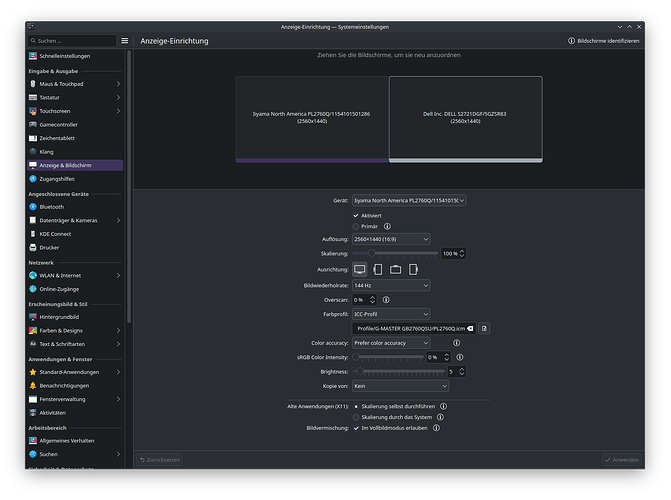Show info about Primär option

(387, 226)
